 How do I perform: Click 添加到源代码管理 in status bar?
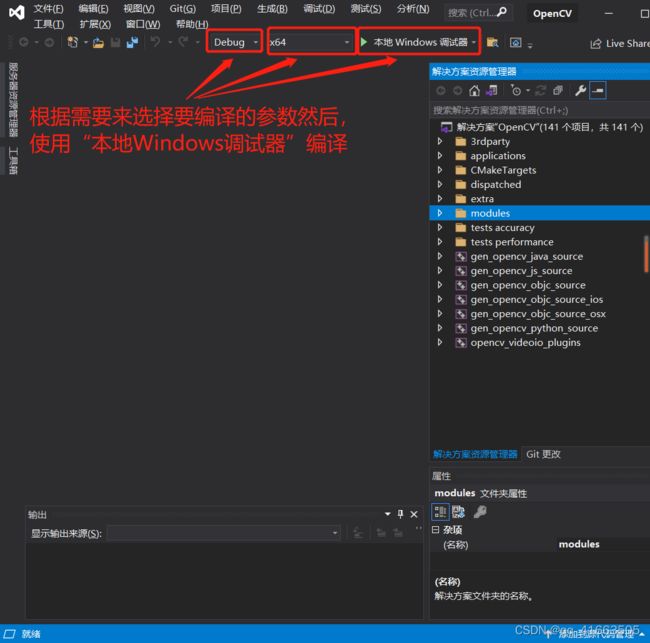coord(595,634)
